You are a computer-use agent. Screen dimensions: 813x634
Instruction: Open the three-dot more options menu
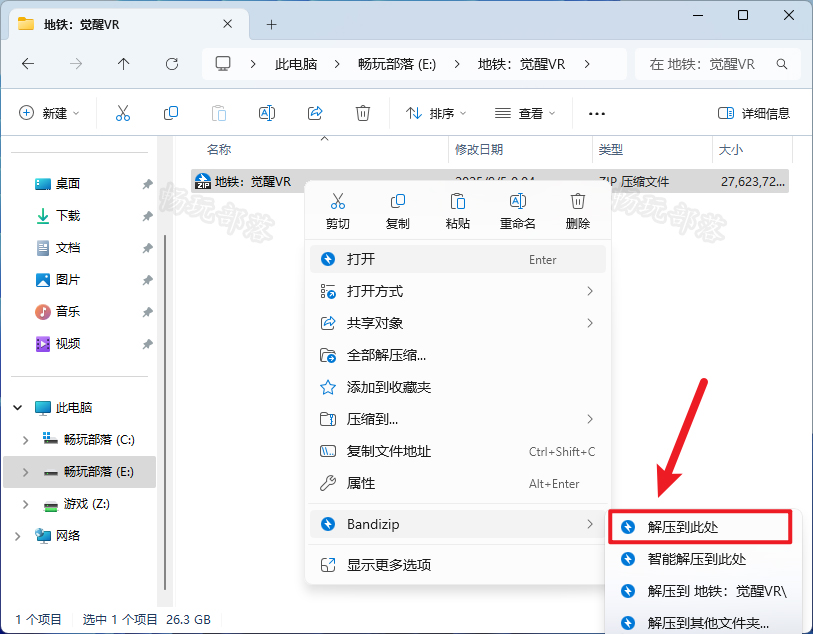click(597, 114)
